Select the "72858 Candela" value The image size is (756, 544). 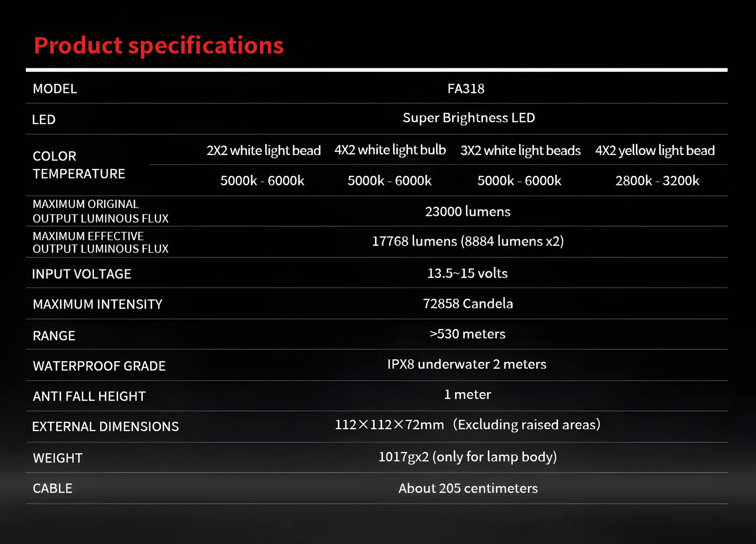click(468, 304)
